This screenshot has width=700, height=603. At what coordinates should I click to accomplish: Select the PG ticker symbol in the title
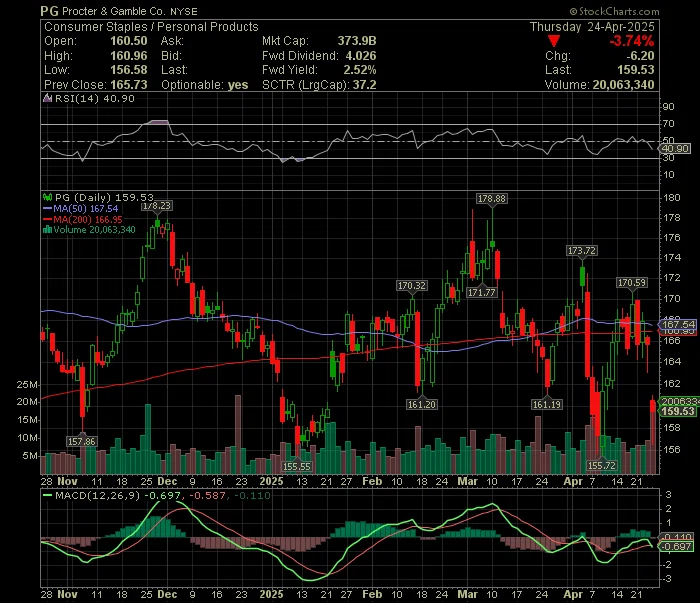(x=49, y=11)
